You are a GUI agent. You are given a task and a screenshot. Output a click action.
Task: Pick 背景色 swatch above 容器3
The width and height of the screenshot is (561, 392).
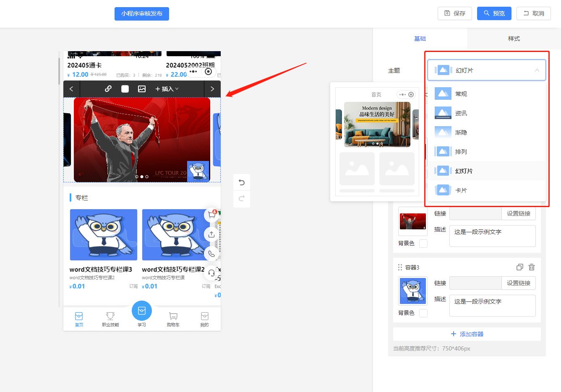coord(423,243)
